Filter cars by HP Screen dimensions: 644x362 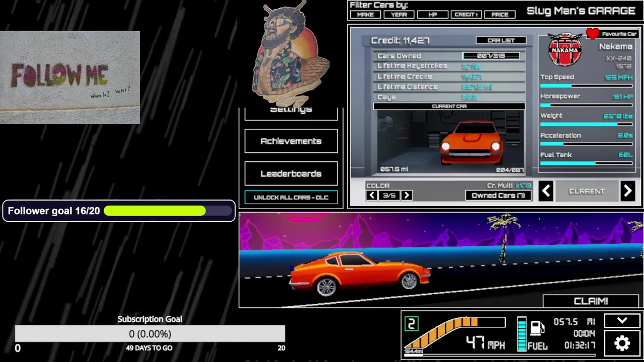(433, 15)
